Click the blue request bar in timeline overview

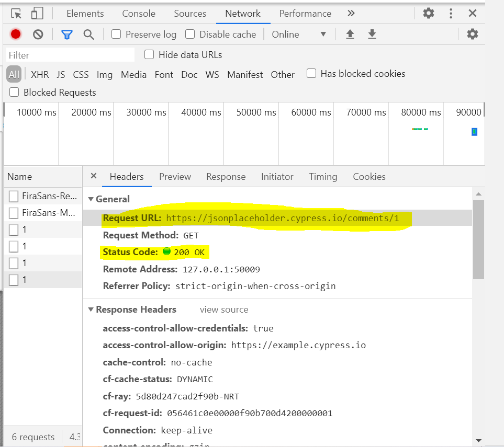[x=474, y=132]
